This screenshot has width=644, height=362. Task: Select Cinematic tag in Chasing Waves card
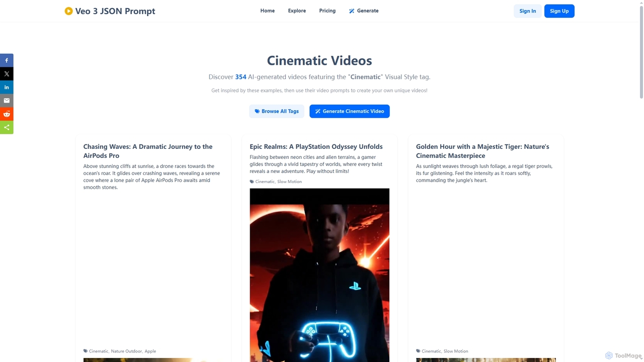99,351
